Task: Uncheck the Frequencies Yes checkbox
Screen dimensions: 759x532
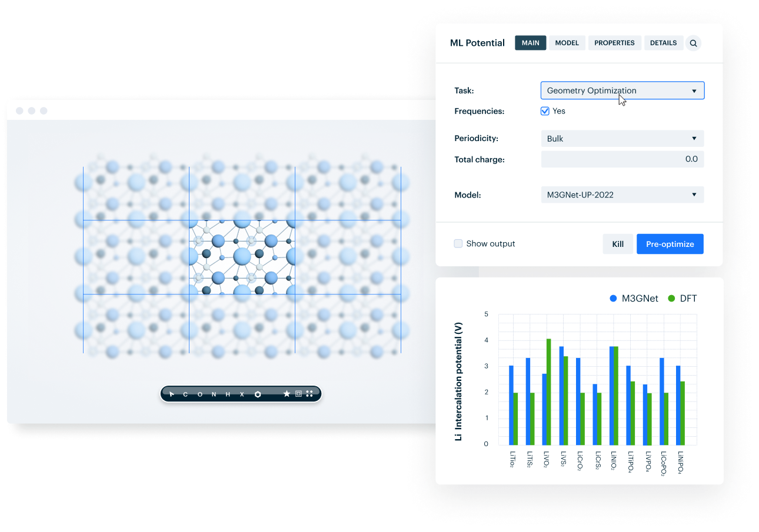Action: [545, 111]
